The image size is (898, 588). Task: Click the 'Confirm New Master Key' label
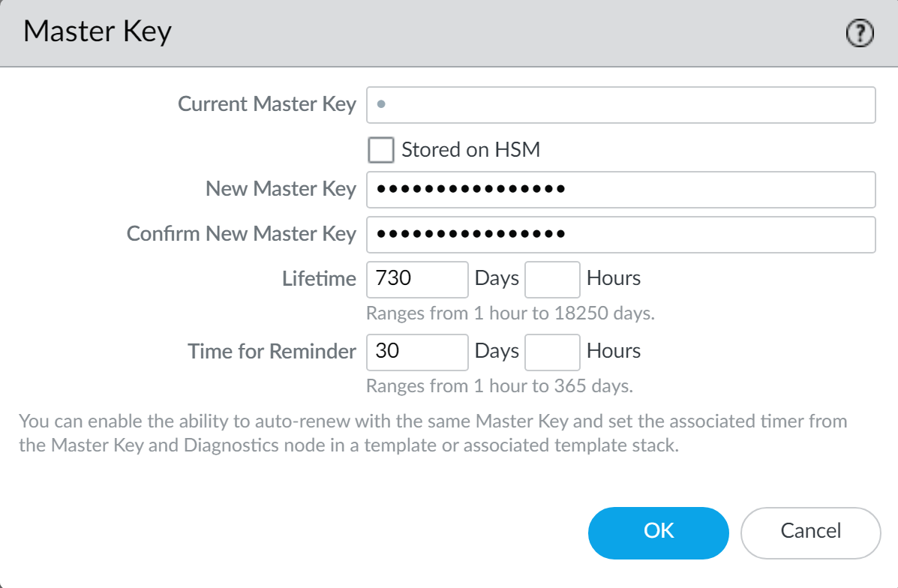[x=241, y=234]
